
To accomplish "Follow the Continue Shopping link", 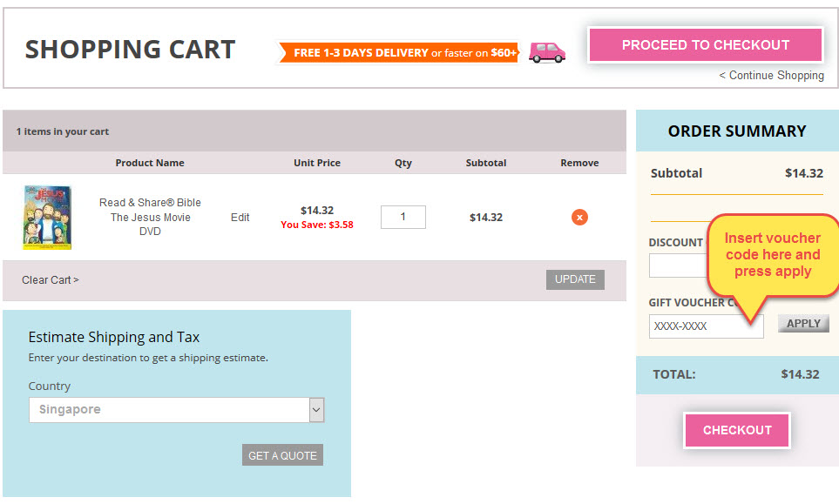I will tap(771, 76).
